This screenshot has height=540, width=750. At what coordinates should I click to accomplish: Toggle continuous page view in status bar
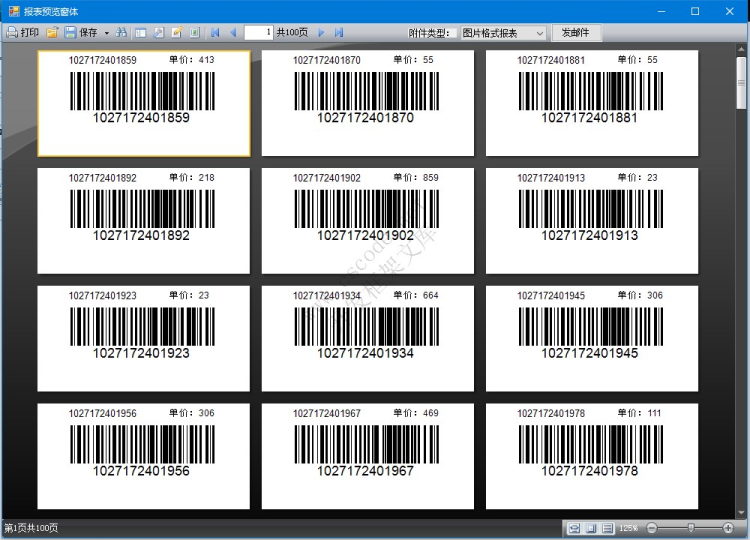[x=607, y=528]
